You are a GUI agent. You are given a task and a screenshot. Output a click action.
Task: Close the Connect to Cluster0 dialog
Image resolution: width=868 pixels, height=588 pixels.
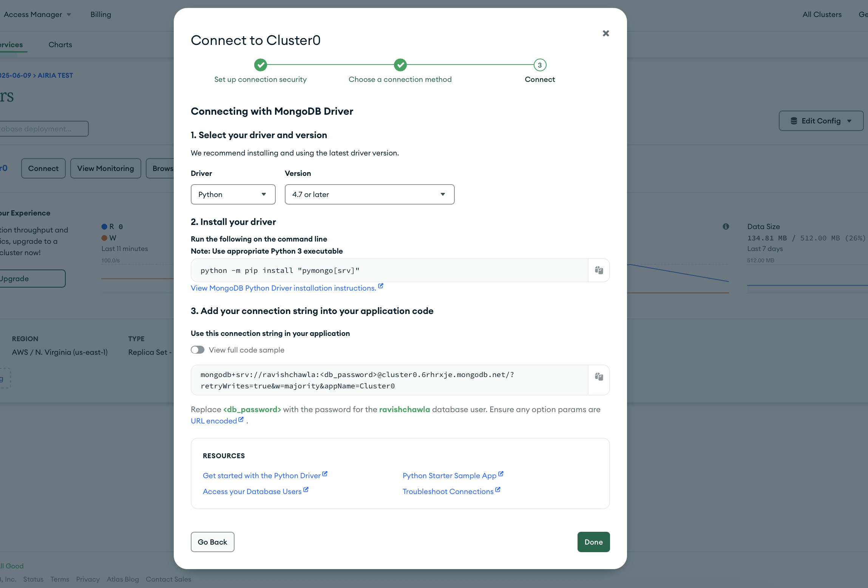coord(606,33)
